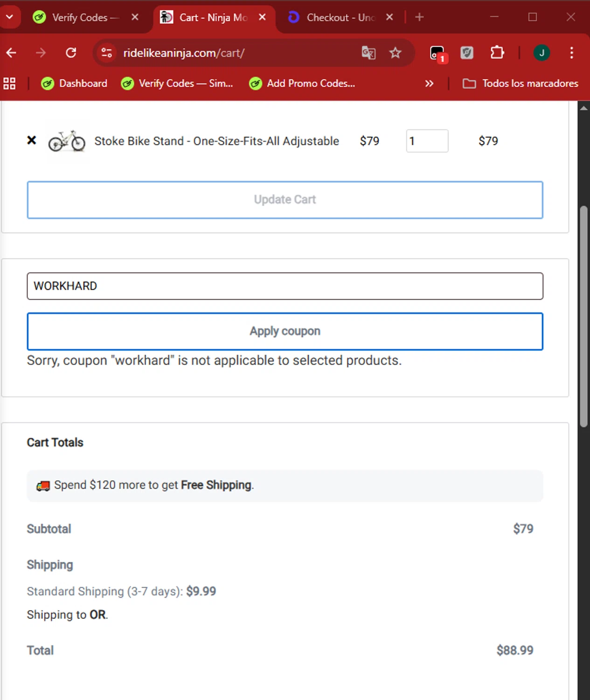Open the Add Promo Codes bookmark
The image size is (590, 700).
pos(303,84)
